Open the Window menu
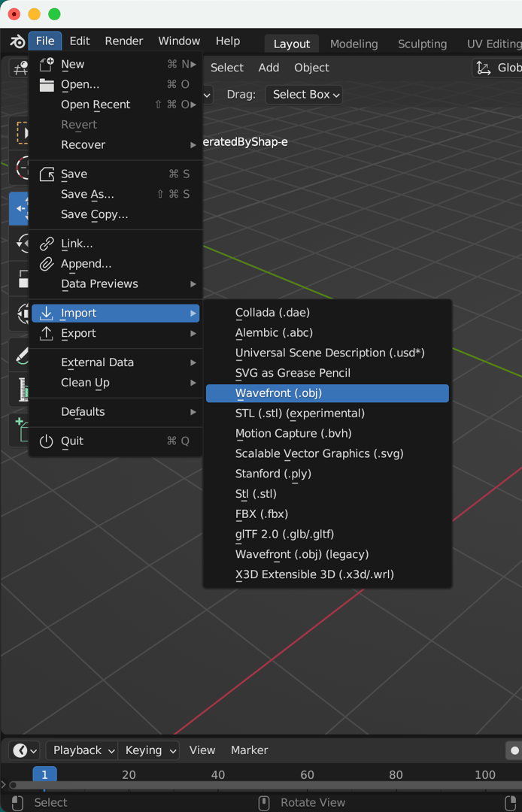 (179, 41)
